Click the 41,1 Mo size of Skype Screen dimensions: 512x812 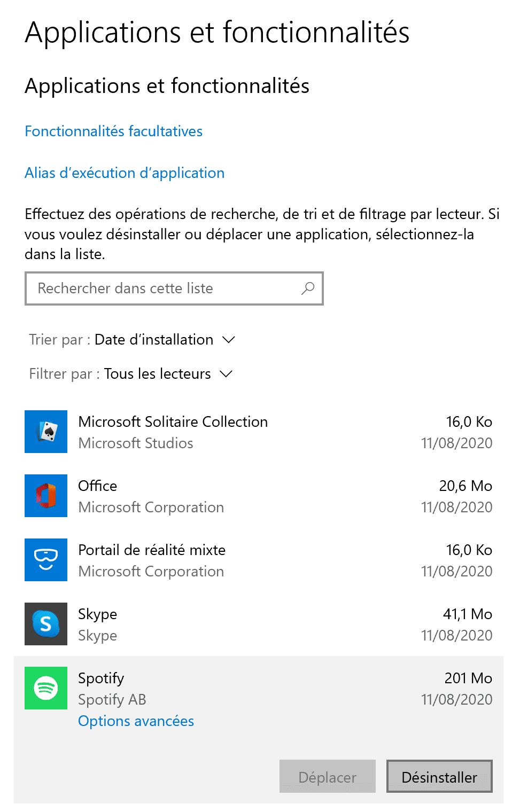468,614
